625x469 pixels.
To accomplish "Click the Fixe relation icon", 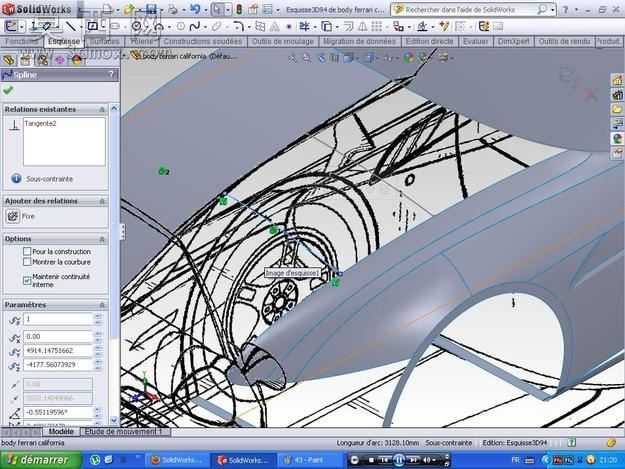I will coord(13,216).
